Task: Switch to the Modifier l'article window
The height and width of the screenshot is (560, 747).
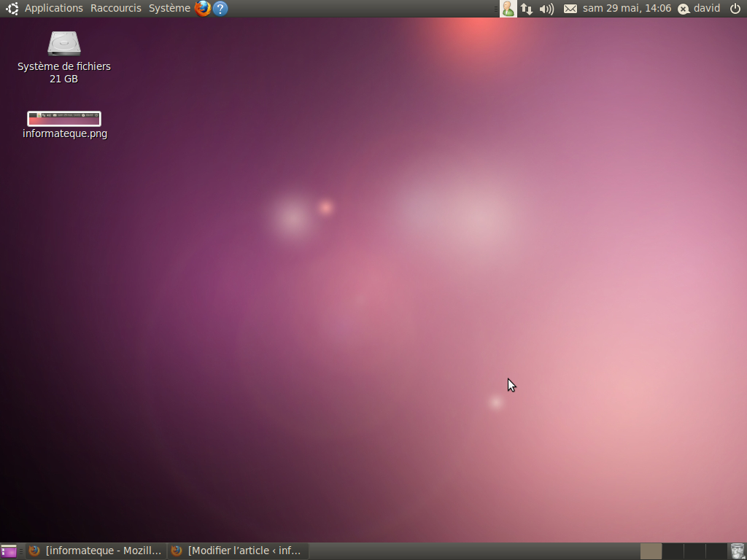Action: [x=237, y=551]
